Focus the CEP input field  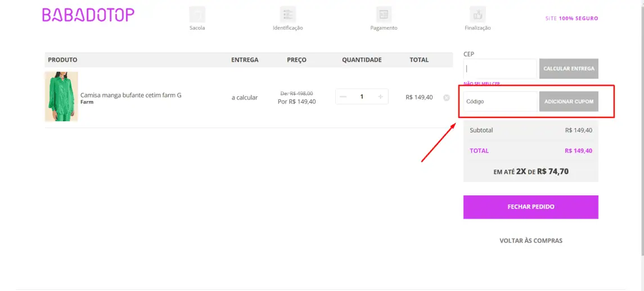(x=499, y=69)
